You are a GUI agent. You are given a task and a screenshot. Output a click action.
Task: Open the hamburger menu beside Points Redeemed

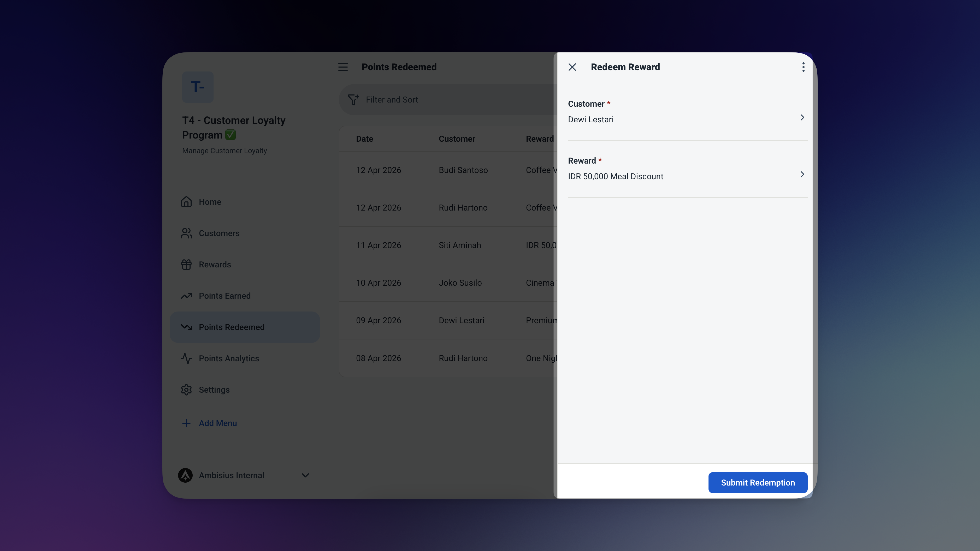coord(343,67)
